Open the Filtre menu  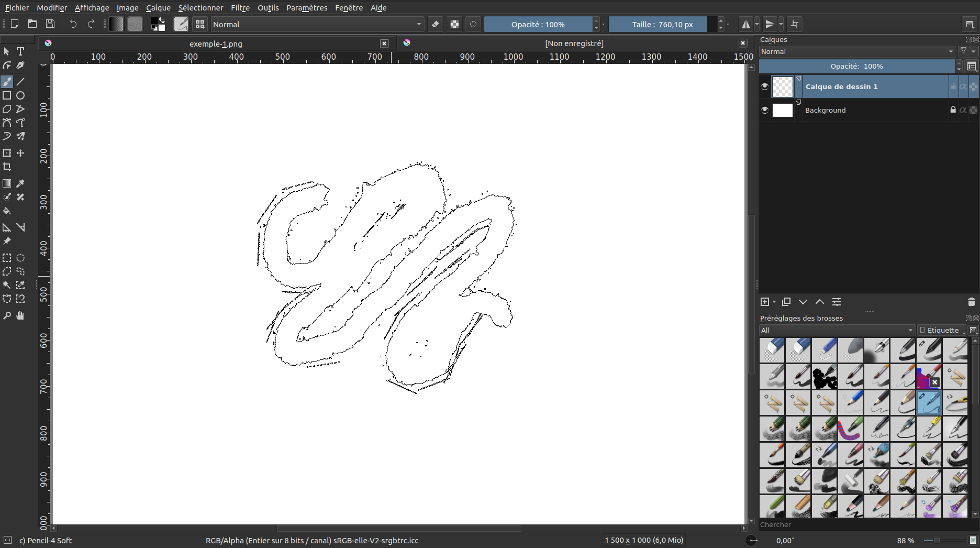click(x=240, y=7)
